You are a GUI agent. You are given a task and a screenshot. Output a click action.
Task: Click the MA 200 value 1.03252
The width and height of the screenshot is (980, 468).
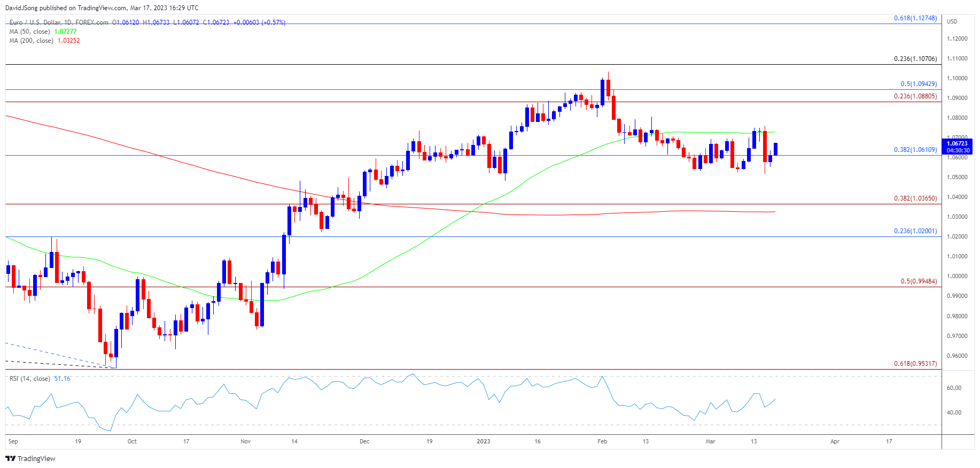pyautogui.click(x=69, y=41)
